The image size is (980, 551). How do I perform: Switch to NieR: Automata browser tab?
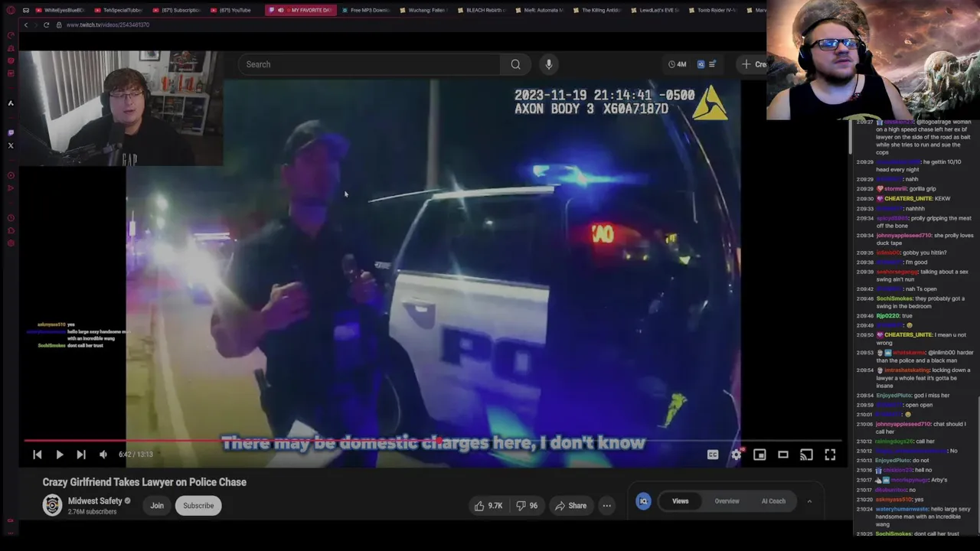[x=538, y=10]
